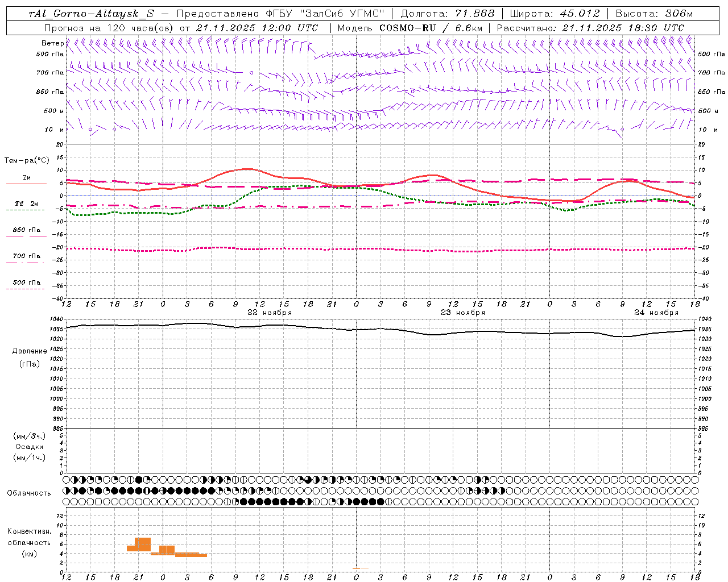Select the Широта: 45.012 value
Screen dimensions: 728x582
(555, 14)
